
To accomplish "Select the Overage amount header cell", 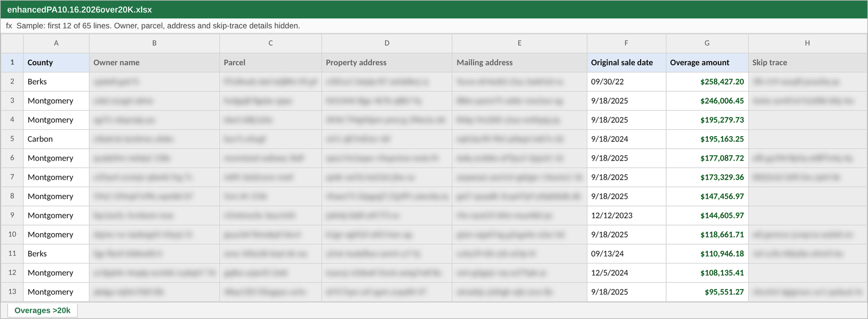I will pyautogui.click(x=707, y=62).
